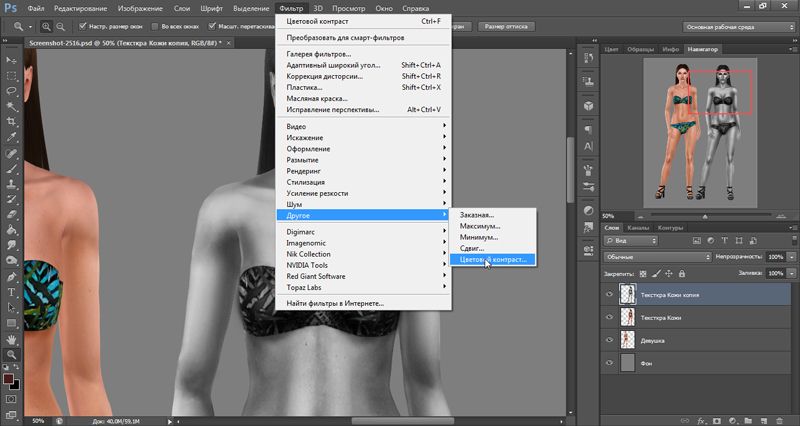Lock layer position with move icon

669,274
